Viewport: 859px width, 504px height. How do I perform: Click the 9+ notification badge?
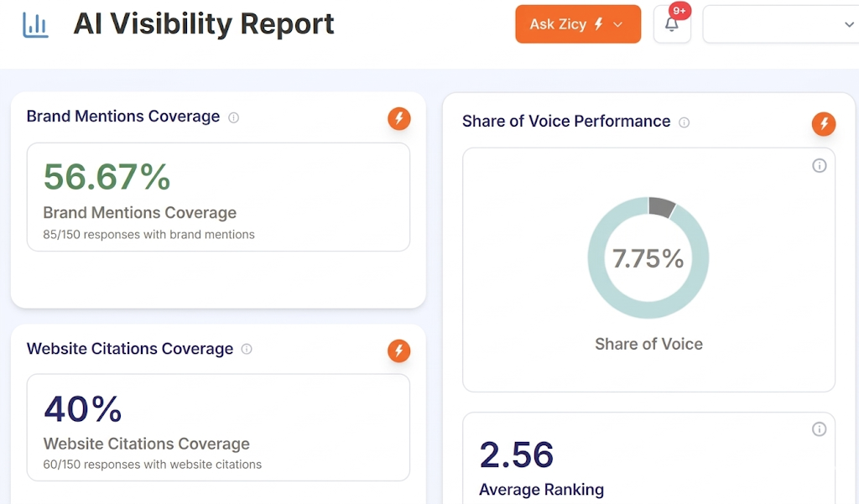[x=679, y=11]
